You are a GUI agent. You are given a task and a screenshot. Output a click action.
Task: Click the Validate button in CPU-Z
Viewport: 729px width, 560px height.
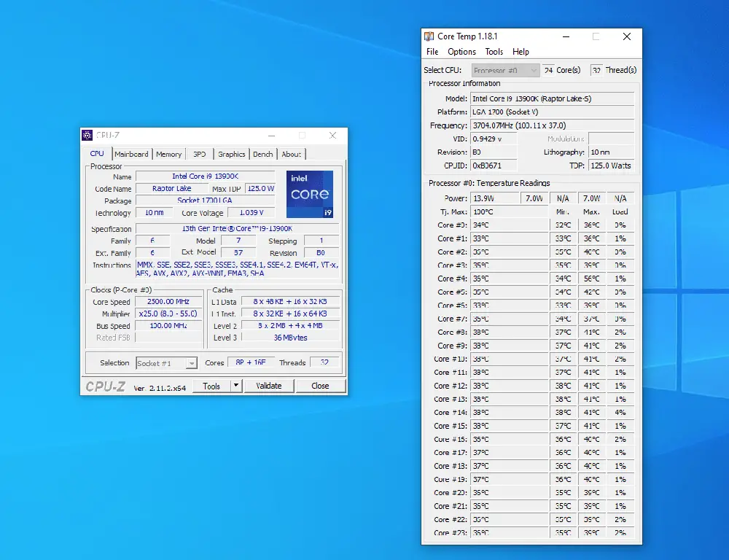pyautogui.click(x=269, y=386)
